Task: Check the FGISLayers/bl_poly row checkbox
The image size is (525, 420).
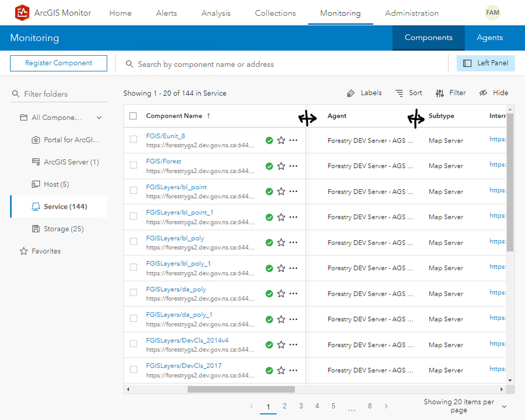Action: point(133,241)
